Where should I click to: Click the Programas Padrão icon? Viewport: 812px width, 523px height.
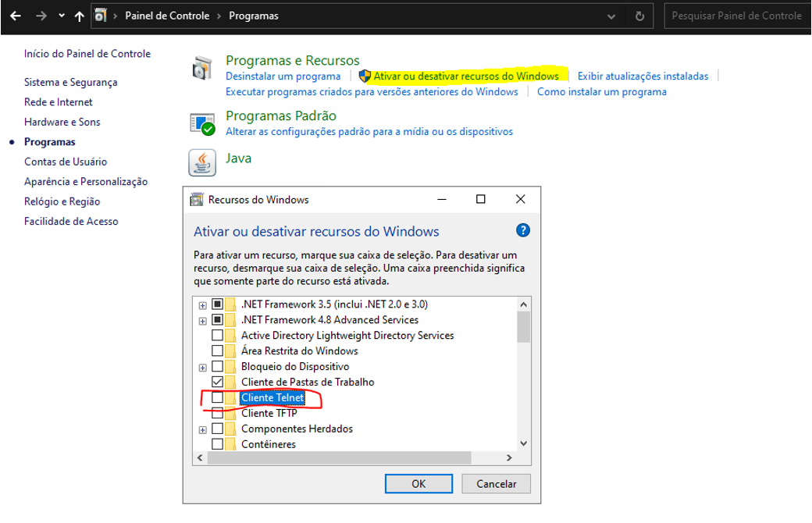point(202,123)
